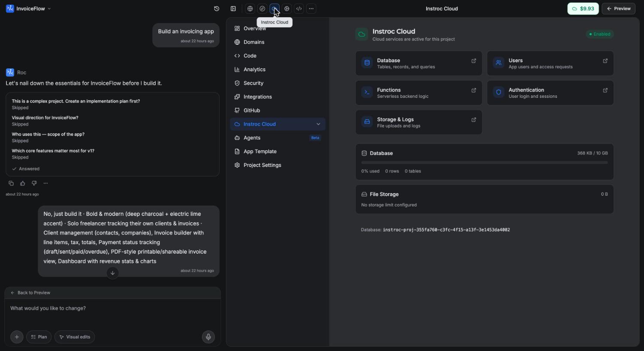
Task: Click the InvoiceFlow logo icon
Action: click(10, 9)
